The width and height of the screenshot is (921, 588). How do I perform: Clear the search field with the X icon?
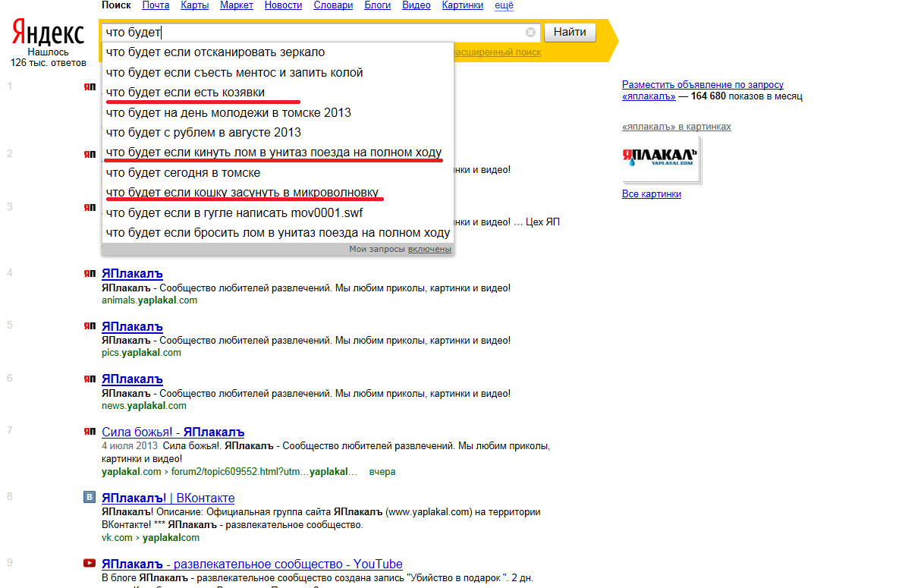tap(530, 33)
